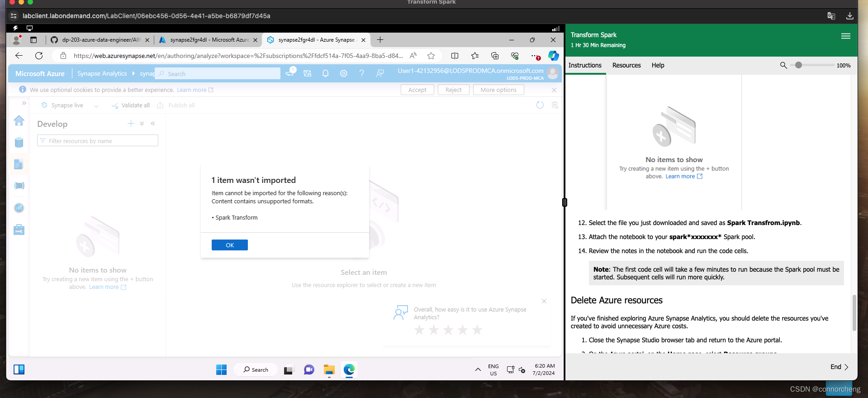Click the Windows taskbar Search box
This screenshot has height=398, width=868.
click(x=256, y=370)
